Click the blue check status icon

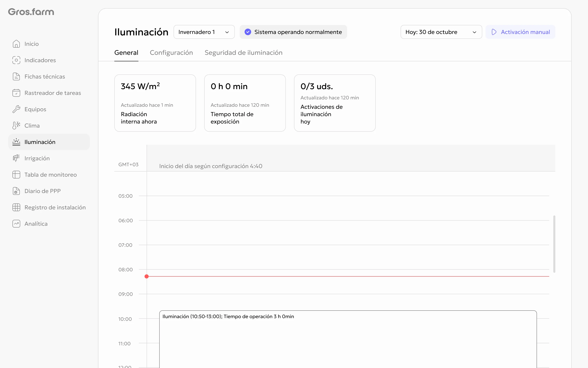coord(248,32)
